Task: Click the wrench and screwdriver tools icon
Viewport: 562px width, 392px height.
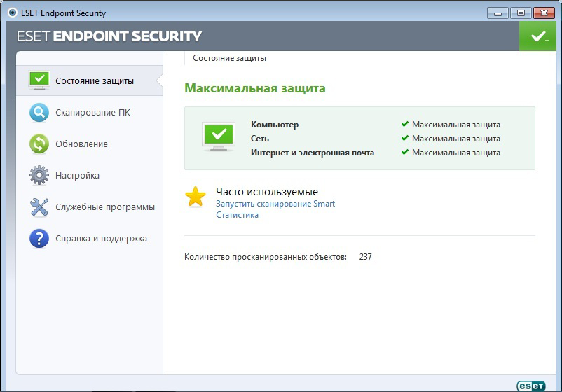Action: tap(39, 206)
